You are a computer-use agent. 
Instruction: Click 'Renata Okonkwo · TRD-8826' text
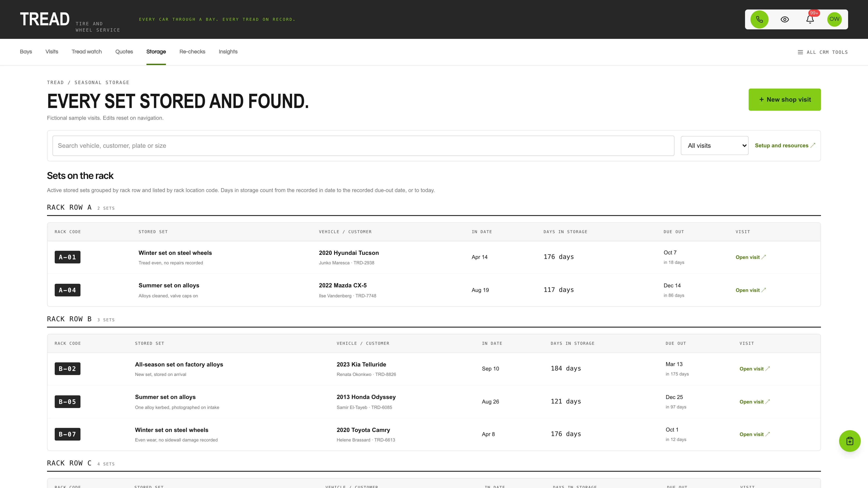point(366,375)
